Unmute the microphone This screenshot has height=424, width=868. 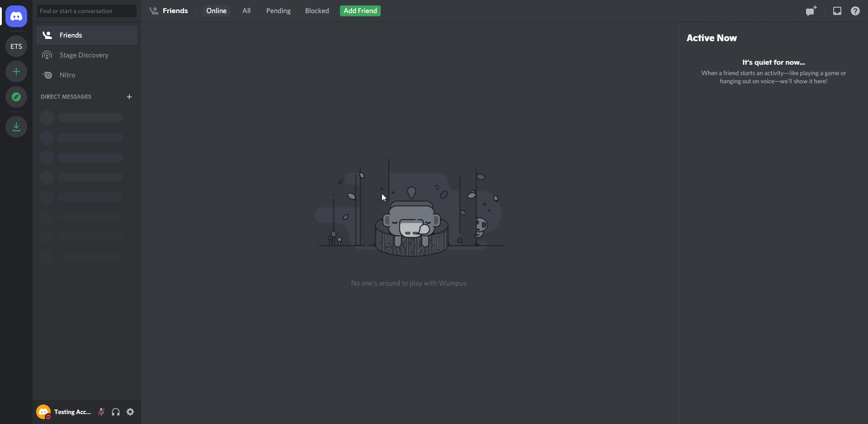[101, 412]
